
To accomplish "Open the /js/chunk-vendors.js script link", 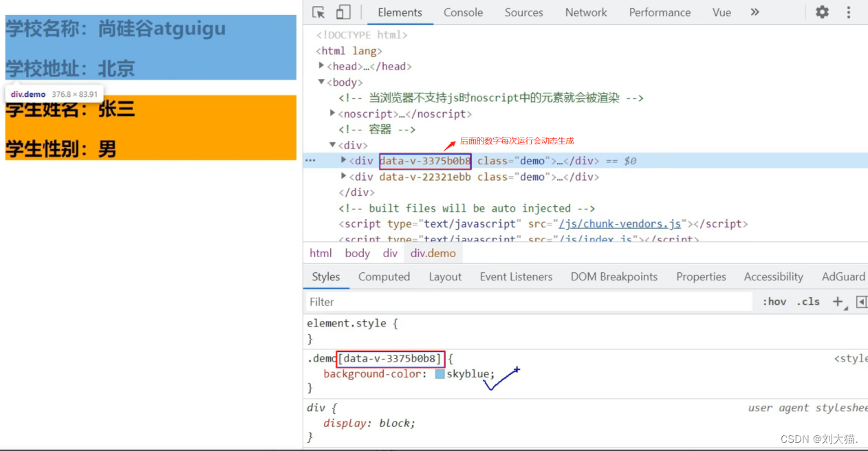I will [x=620, y=223].
